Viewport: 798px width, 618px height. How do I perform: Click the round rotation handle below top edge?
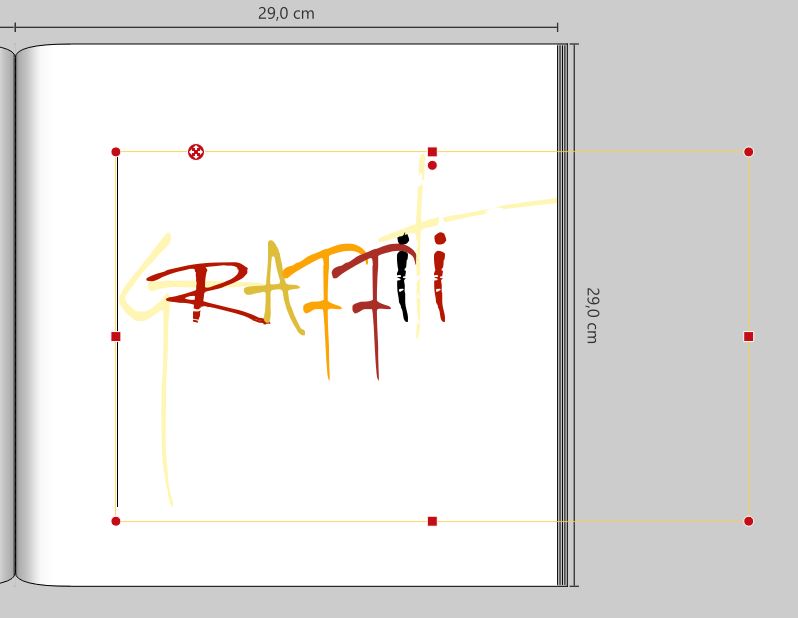click(x=432, y=165)
